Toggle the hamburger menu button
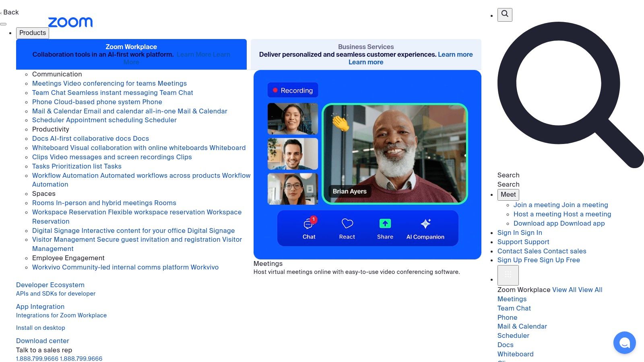The height and width of the screenshot is (362, 644). click(x=3, y=24)
